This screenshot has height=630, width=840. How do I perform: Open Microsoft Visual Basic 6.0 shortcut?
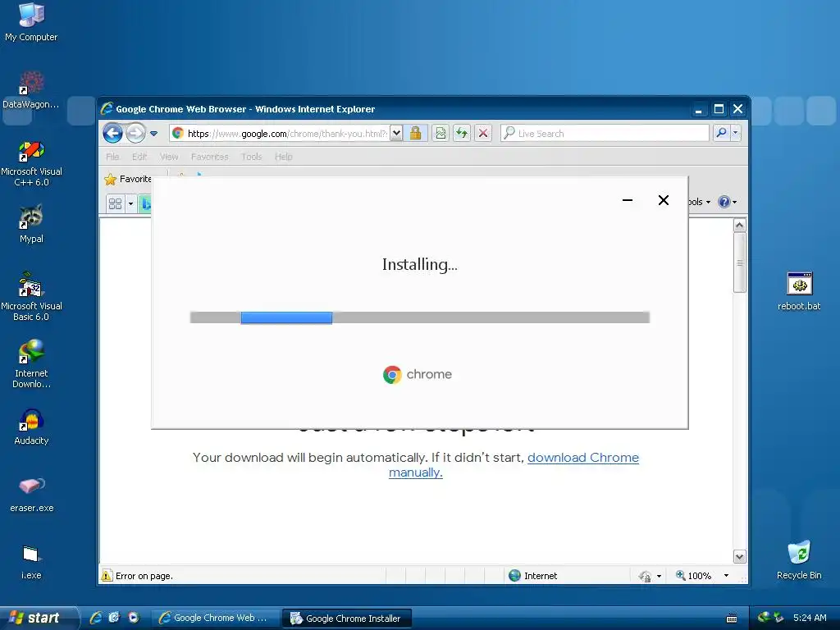click(31, 297)
